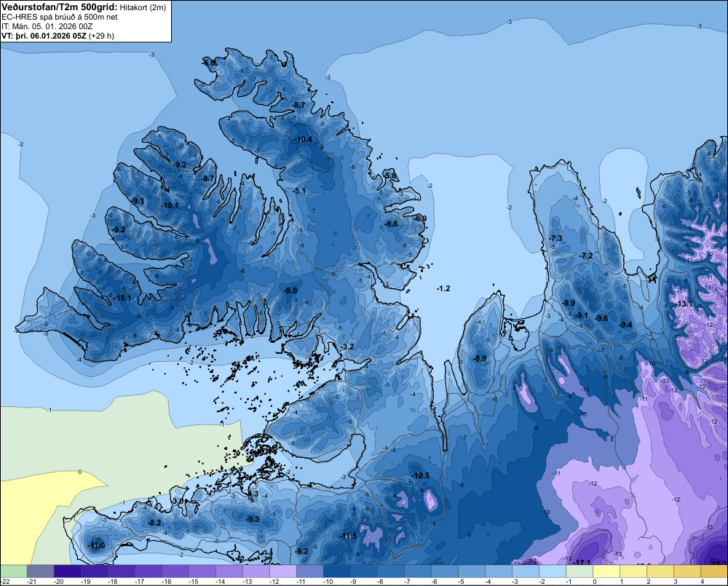The image size is (728, 586).
Task: Pick the legend swatch labeled 2
Action: (x=660, y=571)
